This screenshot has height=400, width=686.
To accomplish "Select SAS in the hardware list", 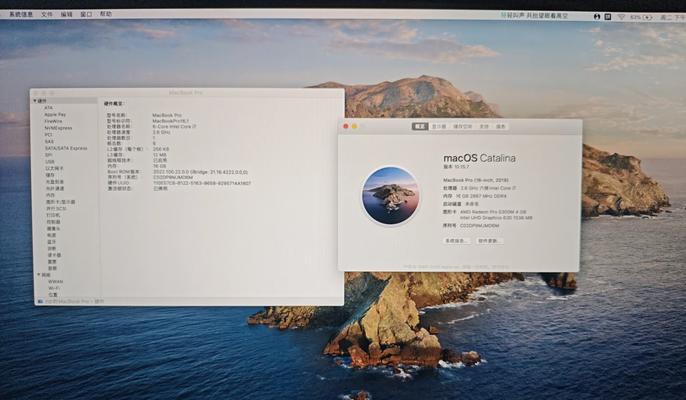I will pyautogui.click(x=49, y=142).
